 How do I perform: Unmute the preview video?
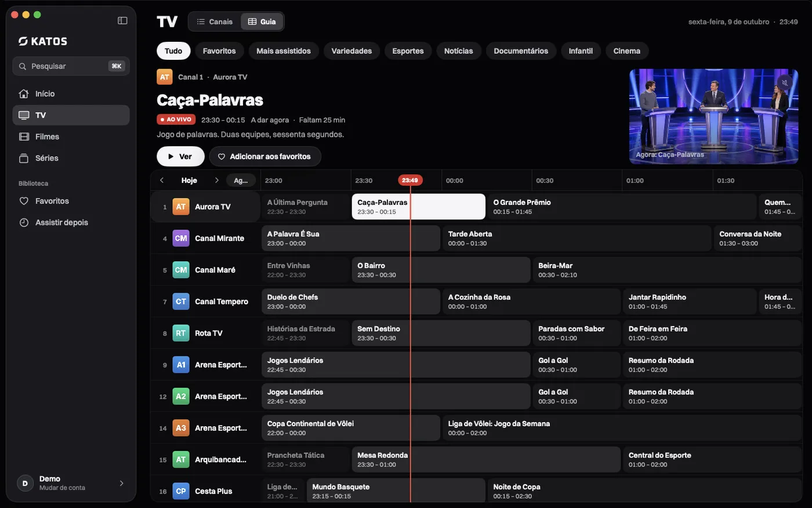(785, 82)
